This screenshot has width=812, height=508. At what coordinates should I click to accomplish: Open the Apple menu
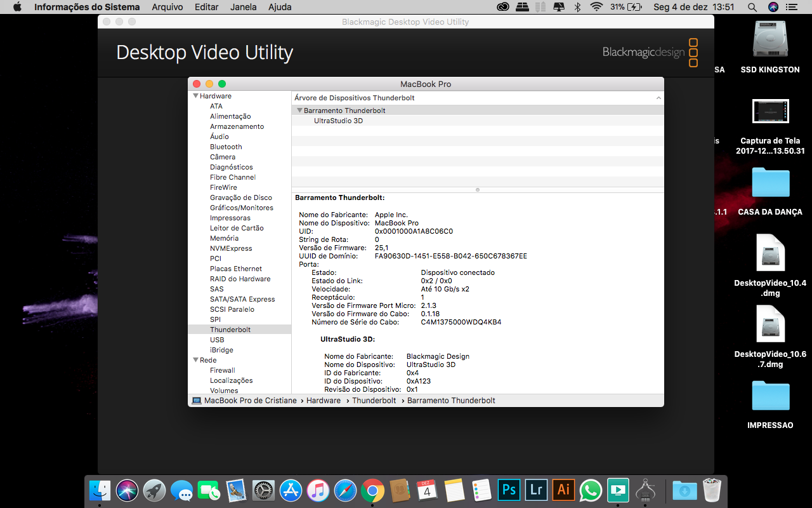click(17, 7)
